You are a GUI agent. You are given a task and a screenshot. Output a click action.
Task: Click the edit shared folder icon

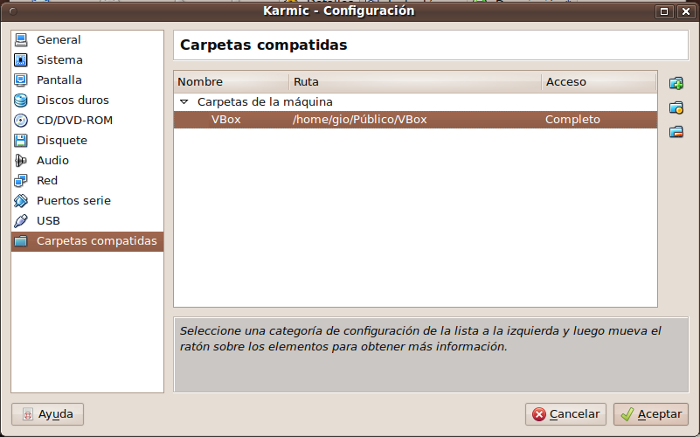(676, 107)
